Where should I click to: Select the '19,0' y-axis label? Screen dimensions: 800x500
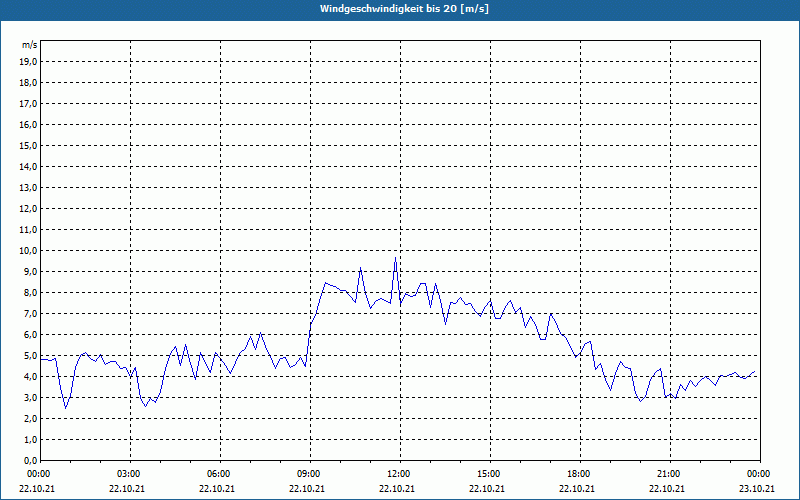pyautogui.click(x=29, y=62)
